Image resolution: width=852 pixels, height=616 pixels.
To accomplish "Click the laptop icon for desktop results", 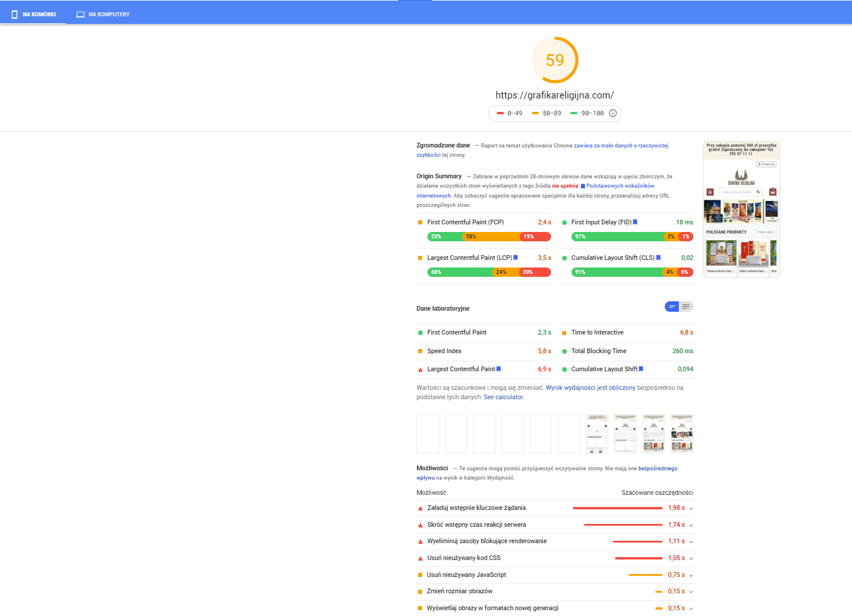I will [x=80, y=15].
